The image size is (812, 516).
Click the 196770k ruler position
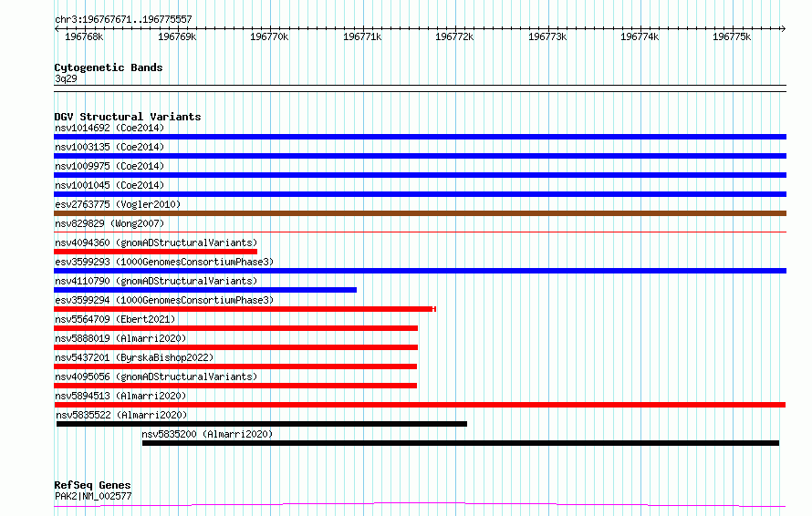(269, 36)
